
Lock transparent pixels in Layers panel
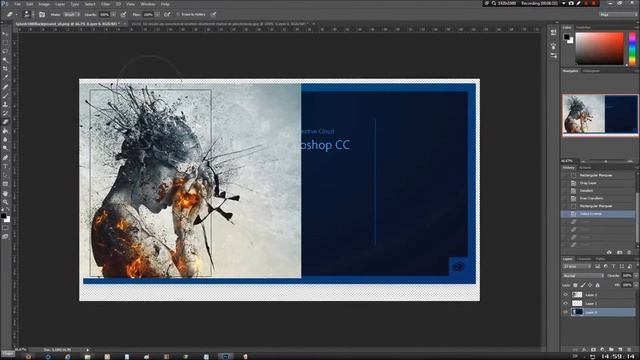coord(576,285)
